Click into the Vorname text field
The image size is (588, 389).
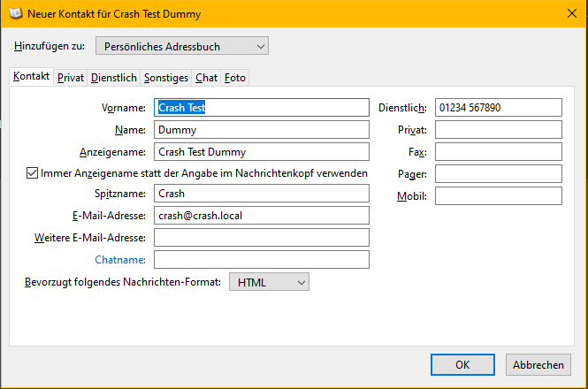click(261, 107)
